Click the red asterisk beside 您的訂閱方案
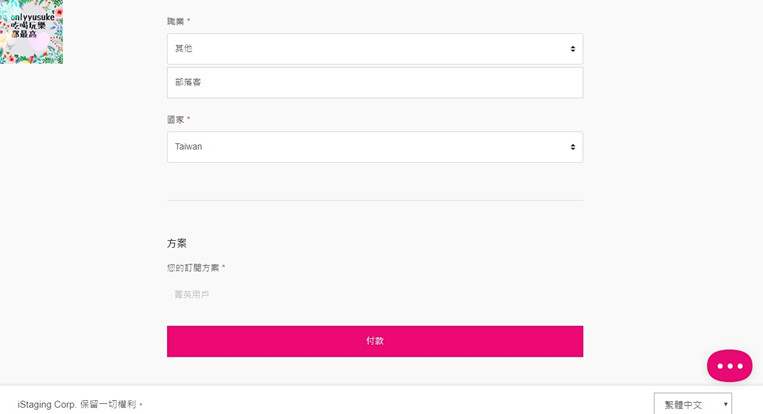Viewport: 763px width, 414px height. point(224,268)
